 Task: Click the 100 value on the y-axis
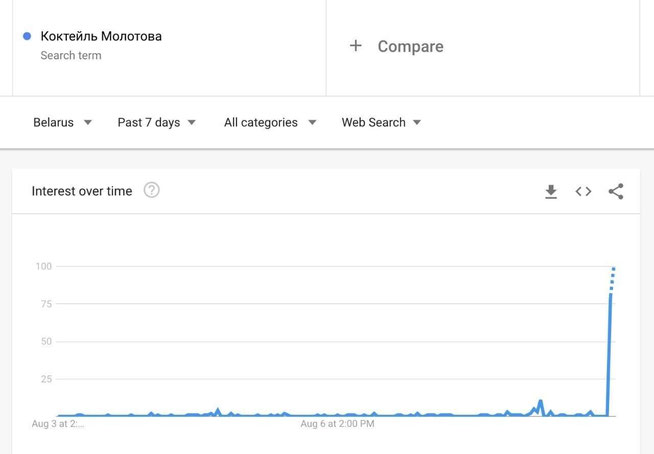coord(43,266)
